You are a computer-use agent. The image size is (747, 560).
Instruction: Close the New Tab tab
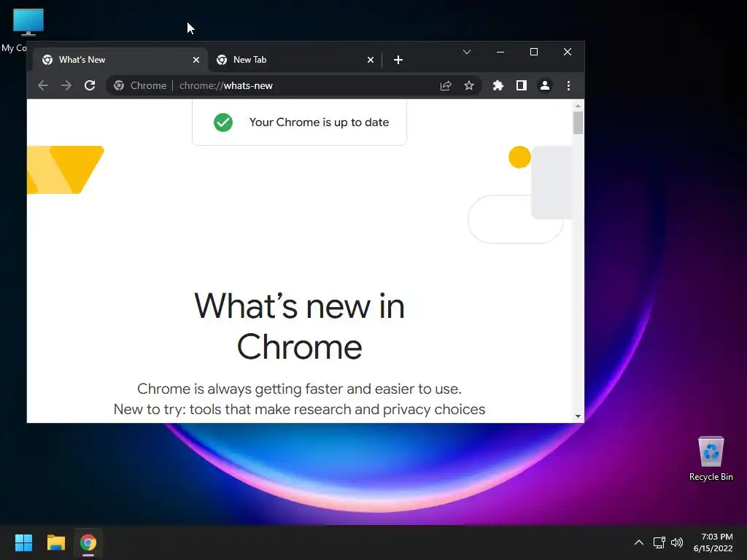tap(370, 60)
